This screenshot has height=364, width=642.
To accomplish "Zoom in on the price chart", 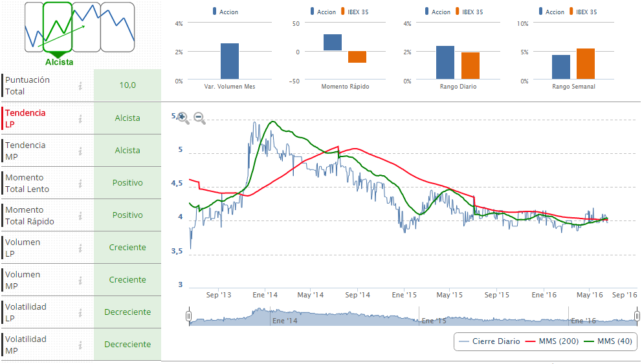I will click(x=183, y=118).
